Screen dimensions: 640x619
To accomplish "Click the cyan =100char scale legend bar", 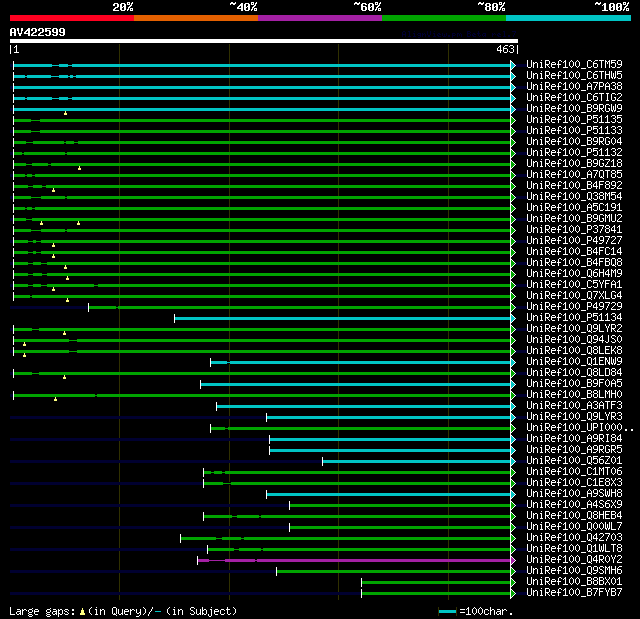I will pyautogui.click(x=447, y=611).
